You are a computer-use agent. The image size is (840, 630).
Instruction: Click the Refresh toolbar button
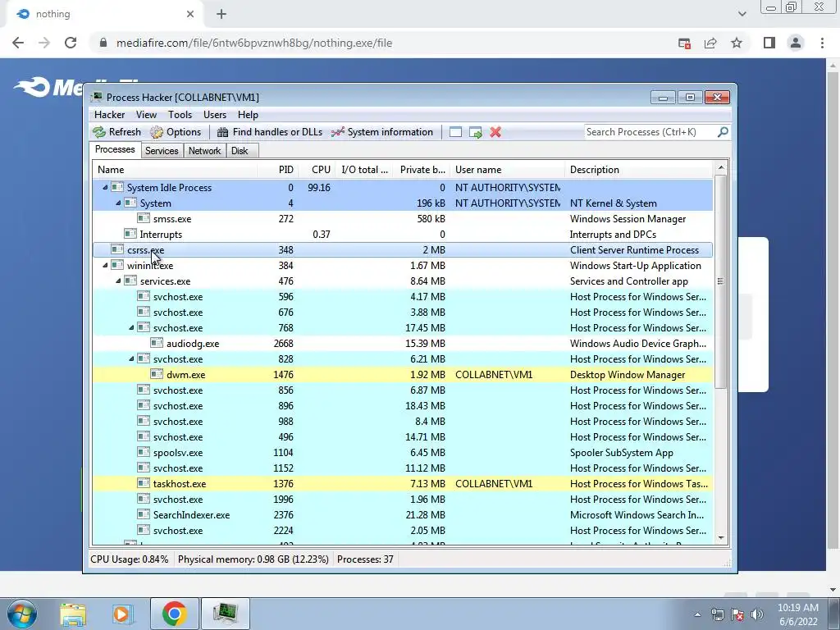(116, 132)
